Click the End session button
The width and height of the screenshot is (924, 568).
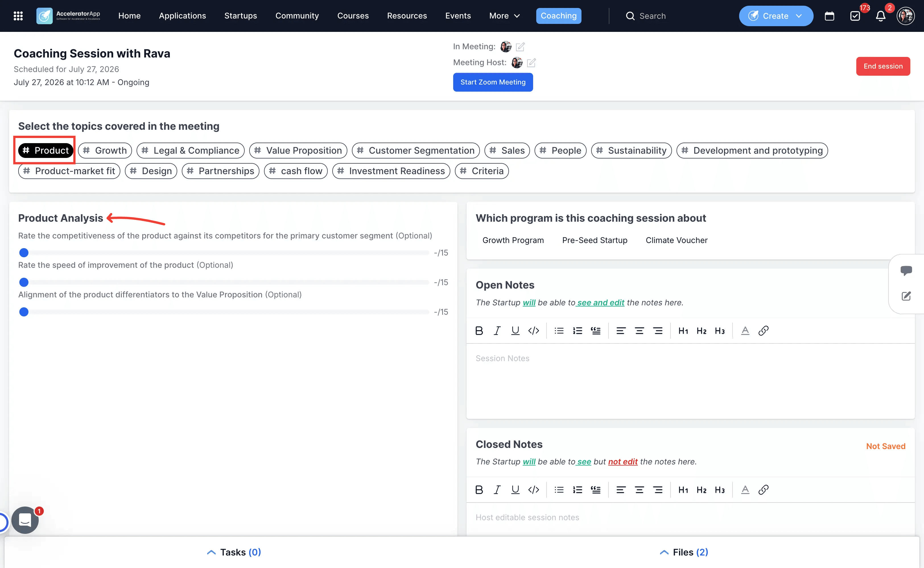883,66
